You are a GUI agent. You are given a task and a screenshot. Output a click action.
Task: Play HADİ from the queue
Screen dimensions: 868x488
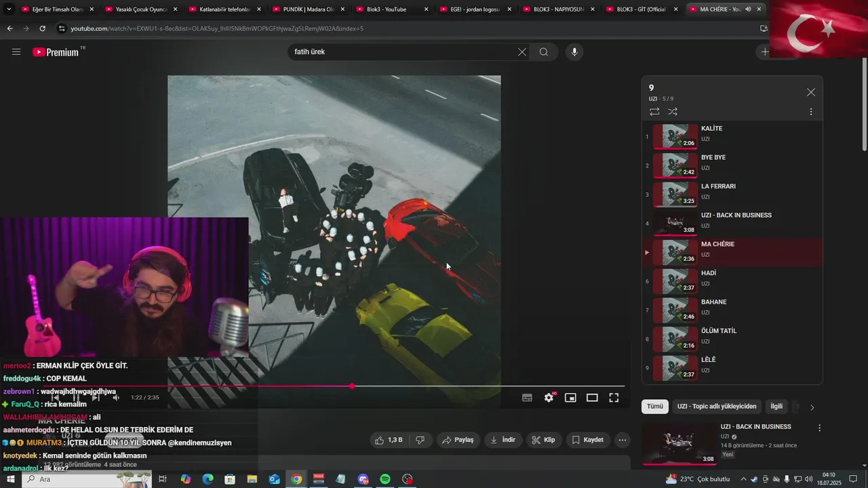732,281
